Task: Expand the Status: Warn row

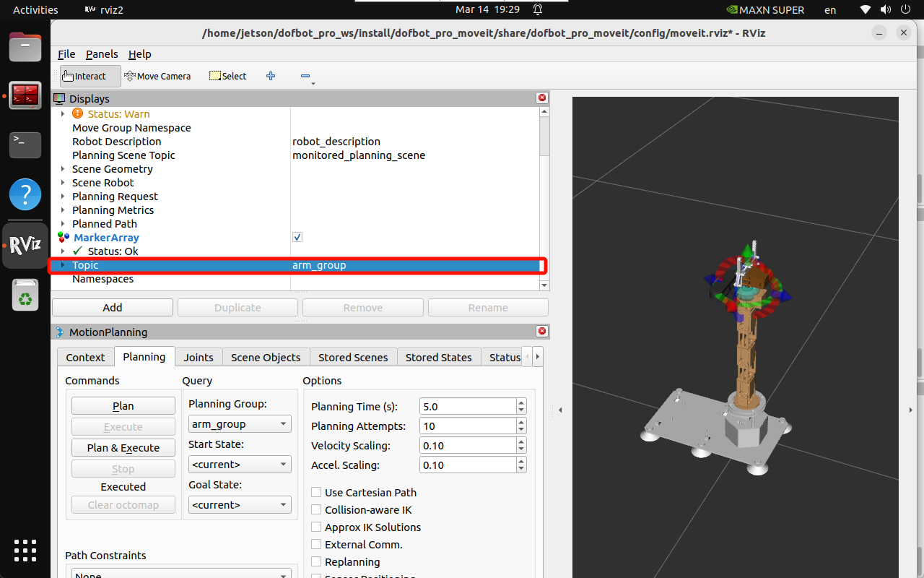Action: click(x=63, y=114)
